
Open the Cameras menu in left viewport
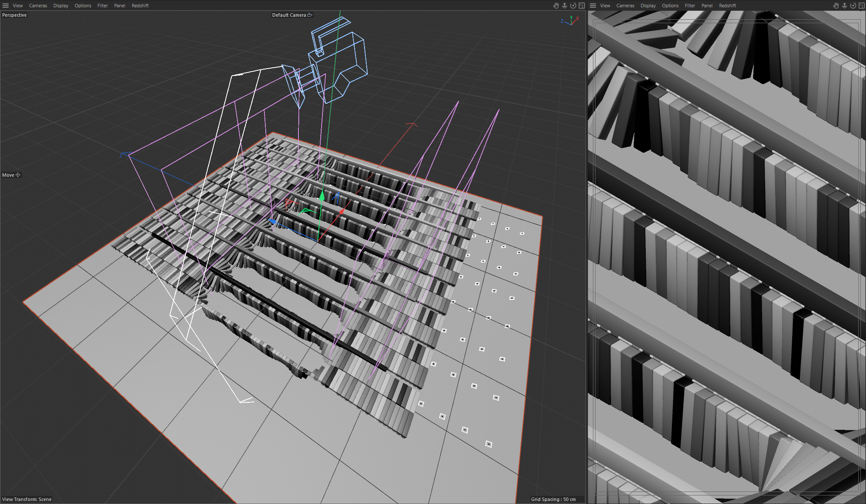point(38,6)
